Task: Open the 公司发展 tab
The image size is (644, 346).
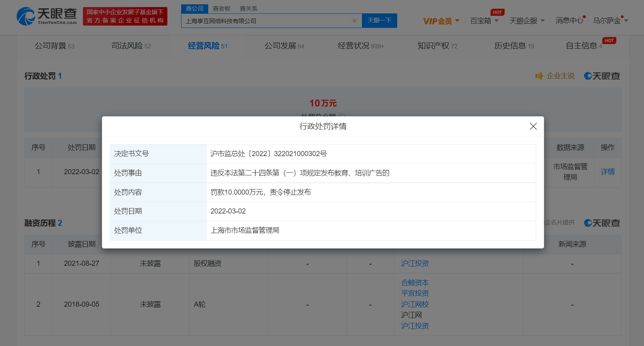Action: [x=284, y=46]
